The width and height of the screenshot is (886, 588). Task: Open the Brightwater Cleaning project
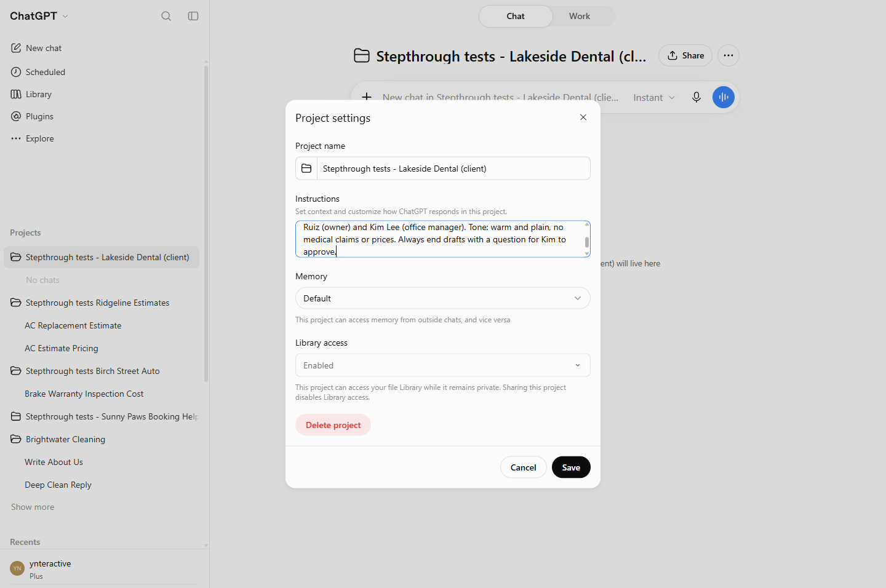pyautogui.click(x=102, y=439)
